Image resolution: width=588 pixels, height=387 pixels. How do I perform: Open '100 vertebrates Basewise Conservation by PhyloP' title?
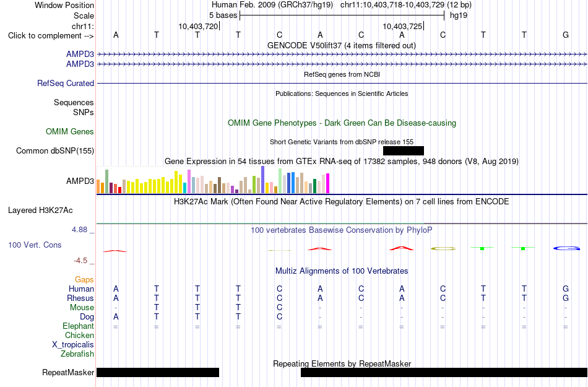342,230
